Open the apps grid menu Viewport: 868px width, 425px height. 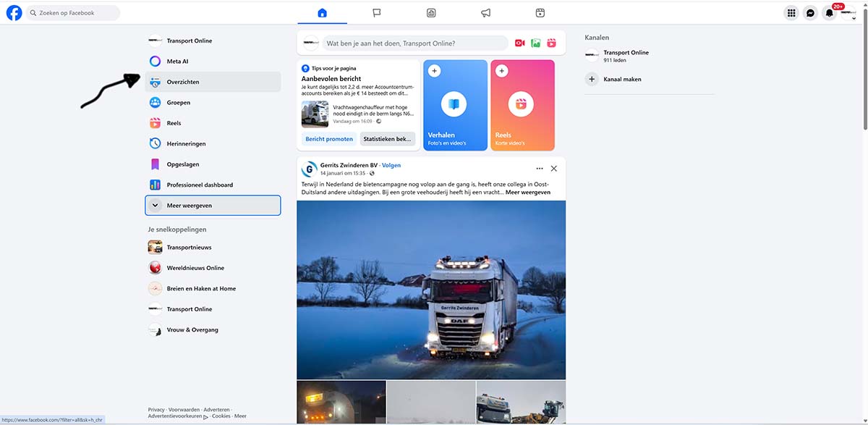pyautogui.click(x=791, y=13)
